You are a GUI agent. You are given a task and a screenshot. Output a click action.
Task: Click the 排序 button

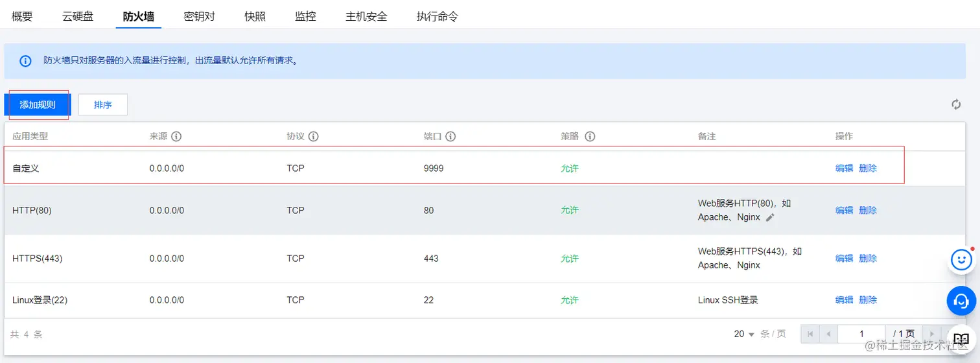coord(103,105)
